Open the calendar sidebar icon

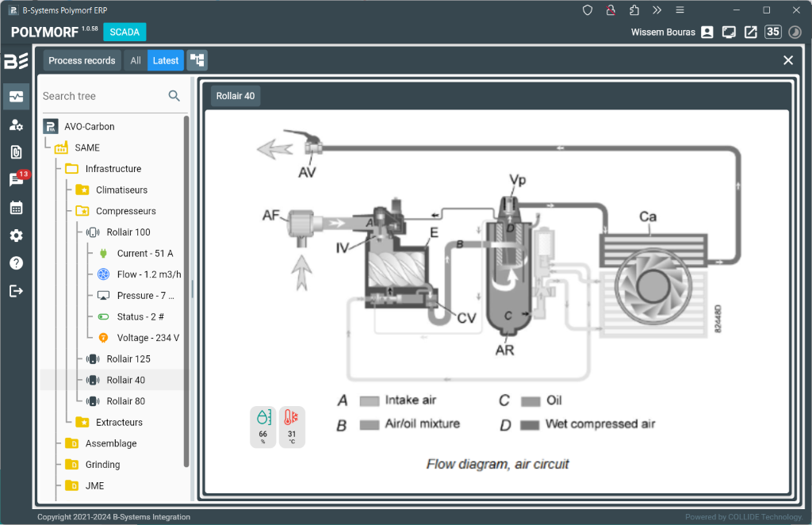(x=16, y=208)
